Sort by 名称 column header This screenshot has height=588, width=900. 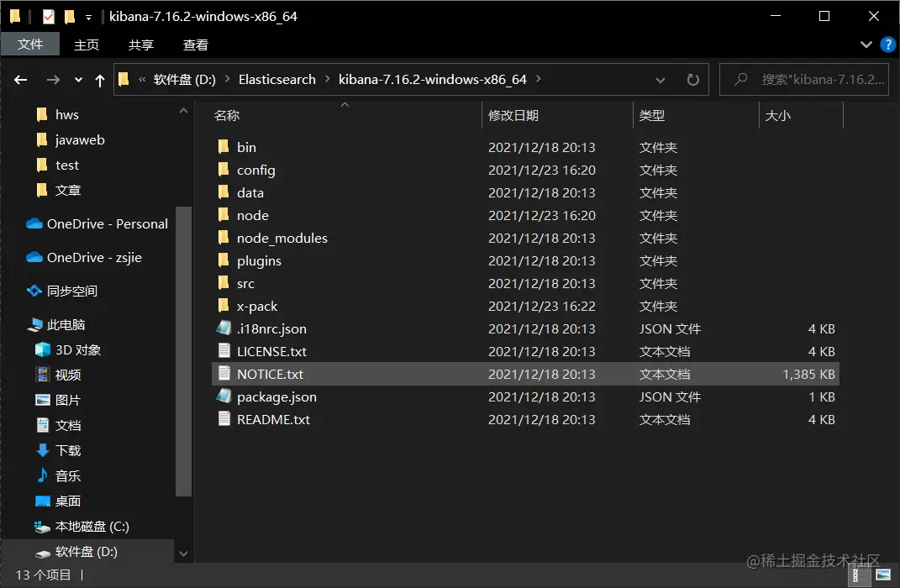pos(227,115)
